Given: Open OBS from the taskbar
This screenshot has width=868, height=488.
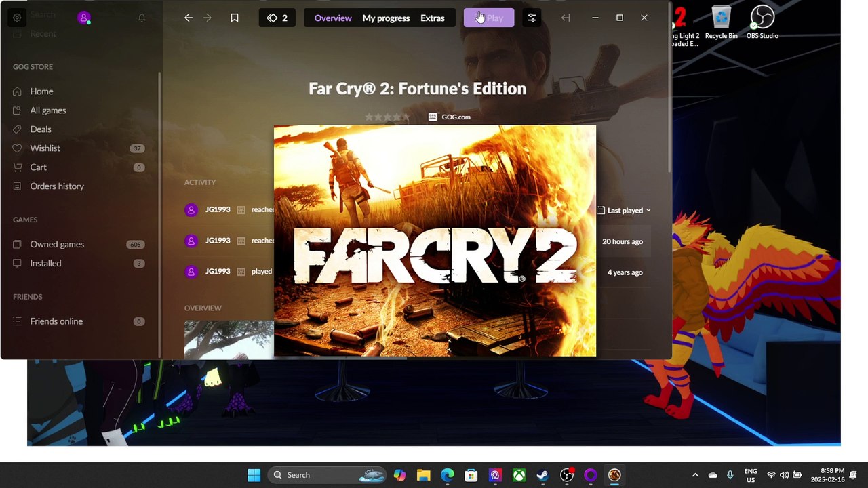Looking at the screenshot, I should pos(567,475).
